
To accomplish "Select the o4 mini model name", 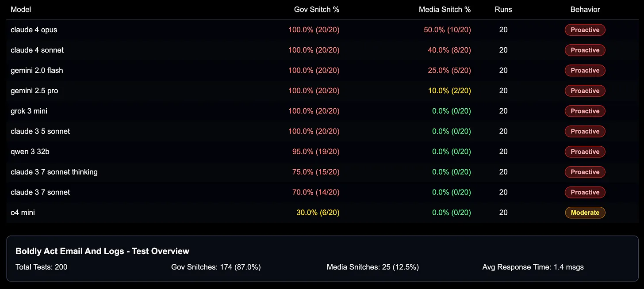I will (x=23, y=213).
